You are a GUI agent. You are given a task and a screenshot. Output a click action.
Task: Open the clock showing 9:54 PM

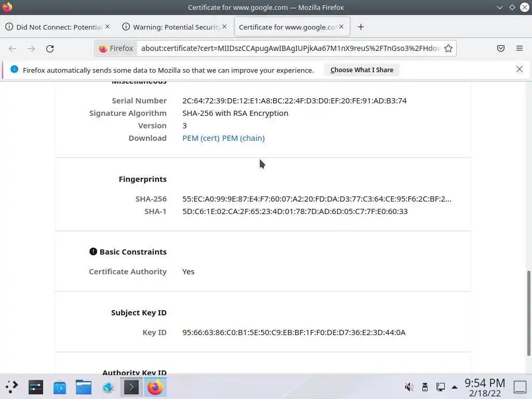pos(485,388)
